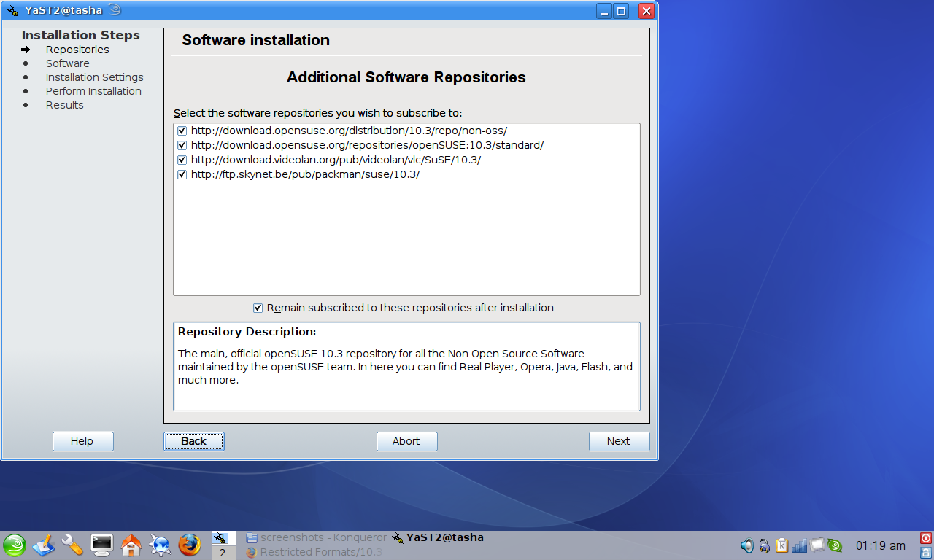
Task: Click the Help button
Action: (83, 441)
